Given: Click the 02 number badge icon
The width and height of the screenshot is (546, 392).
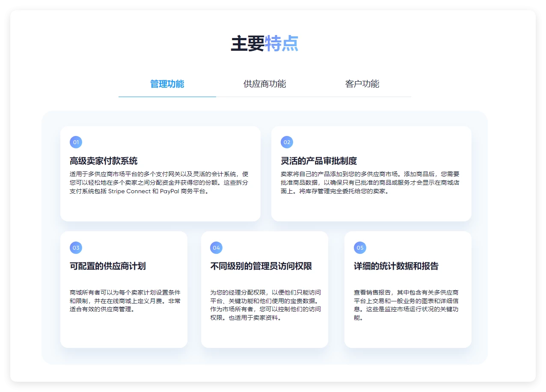Looking at the screenshot, I should [287, 142].
